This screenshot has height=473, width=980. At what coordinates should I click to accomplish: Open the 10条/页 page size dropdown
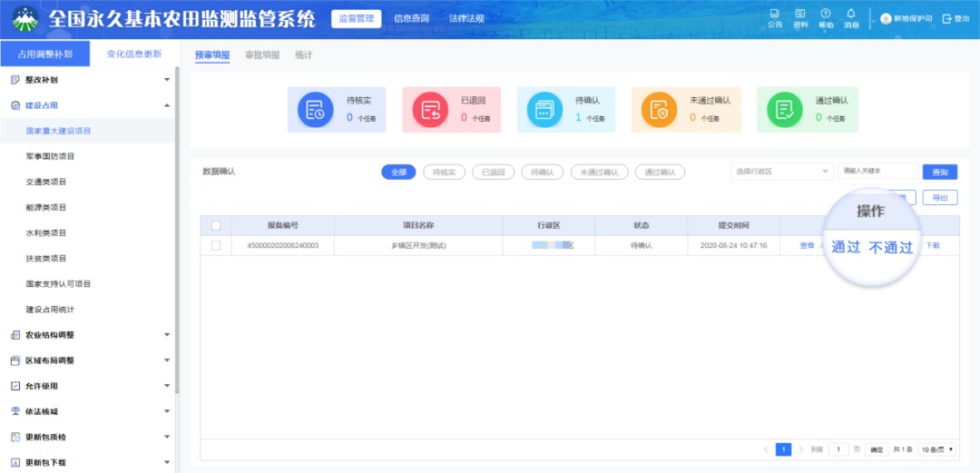(937, 449)
